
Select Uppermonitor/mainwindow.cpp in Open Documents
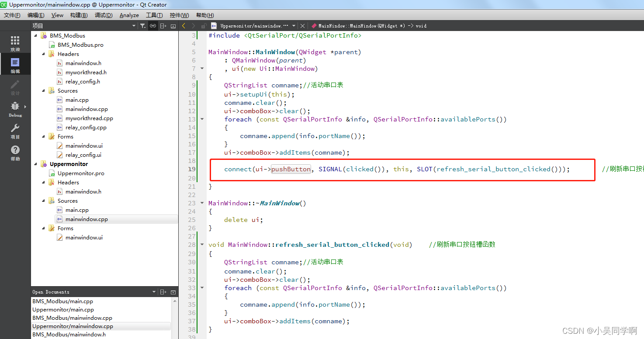101,326
